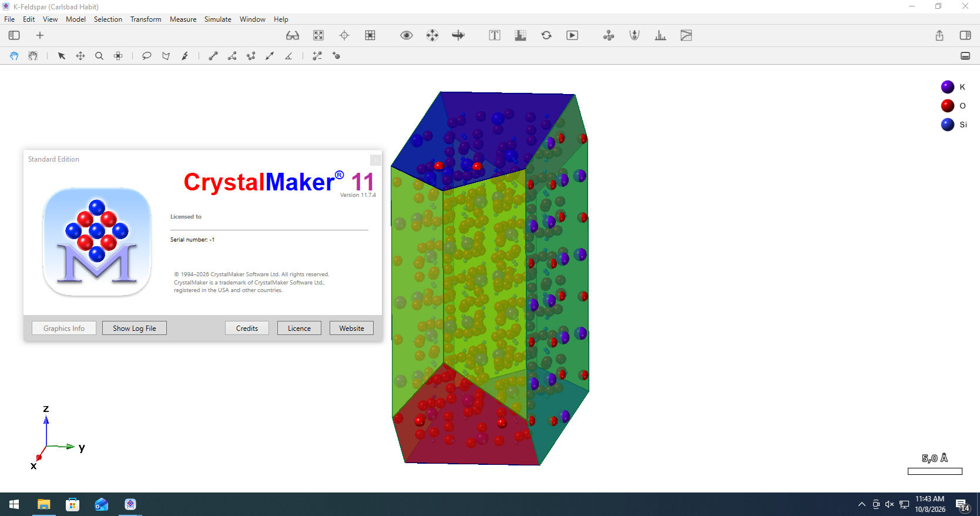Open the grid multi-view layout icon
The width and height of the screenshot is (980, 516).
pos(370,35)
